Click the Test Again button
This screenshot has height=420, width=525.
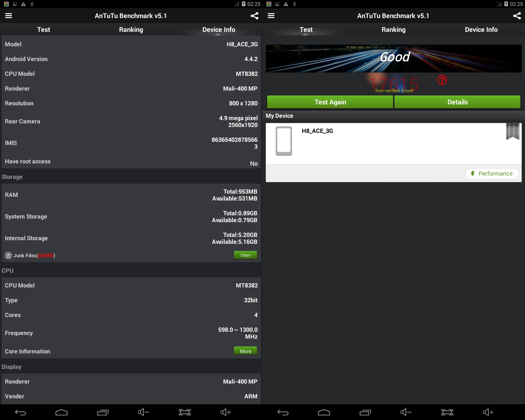point(330,102)
